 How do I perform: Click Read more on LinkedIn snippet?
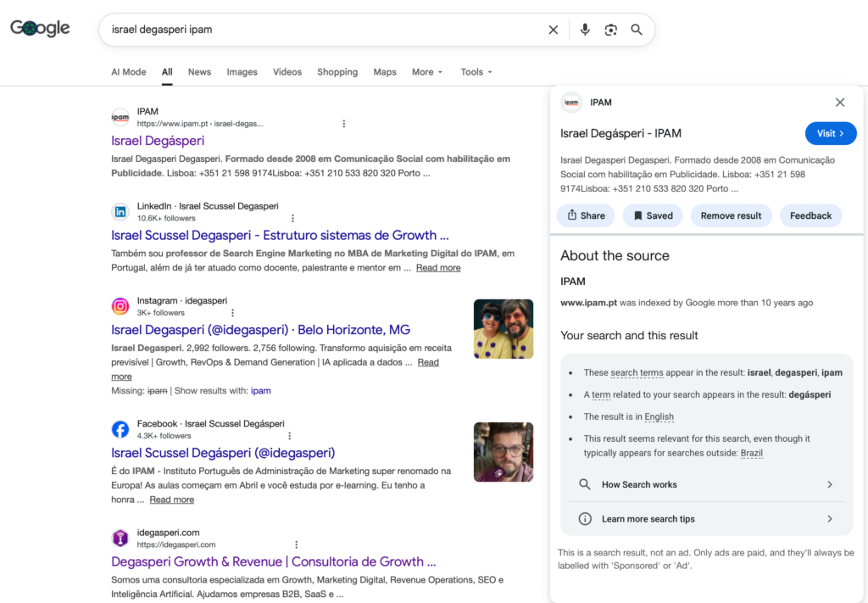click(x=438, y=267)
